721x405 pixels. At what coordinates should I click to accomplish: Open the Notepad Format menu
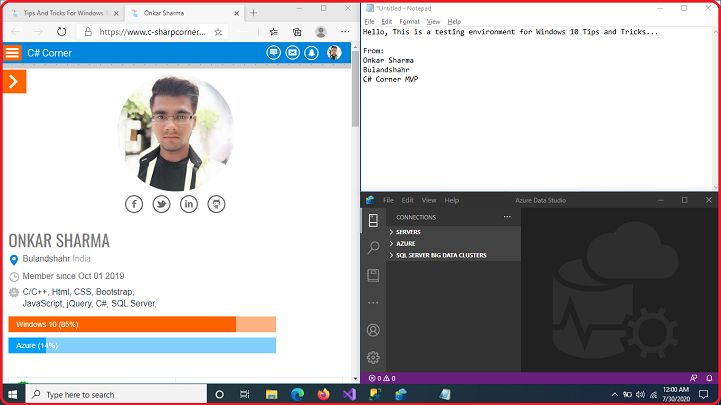[x=409, y=22]
